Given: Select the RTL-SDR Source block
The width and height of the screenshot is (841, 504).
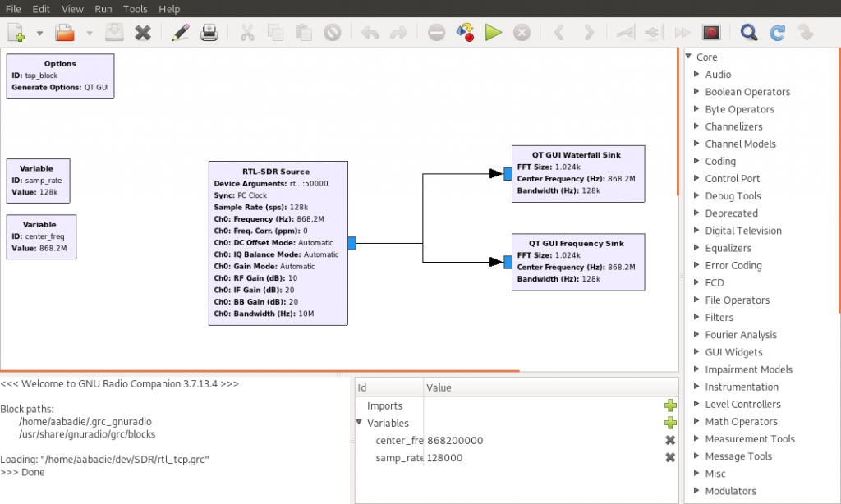Looking at the screenshot, I should (278, 243).
